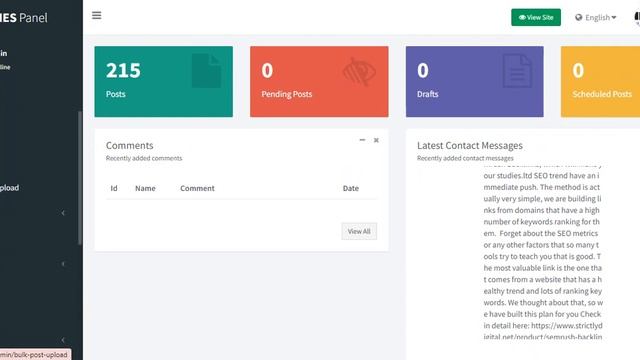Screen dimensions: 640x360
Task: Open the Scheduled Posts card
Action: click(x=600, y=82)
